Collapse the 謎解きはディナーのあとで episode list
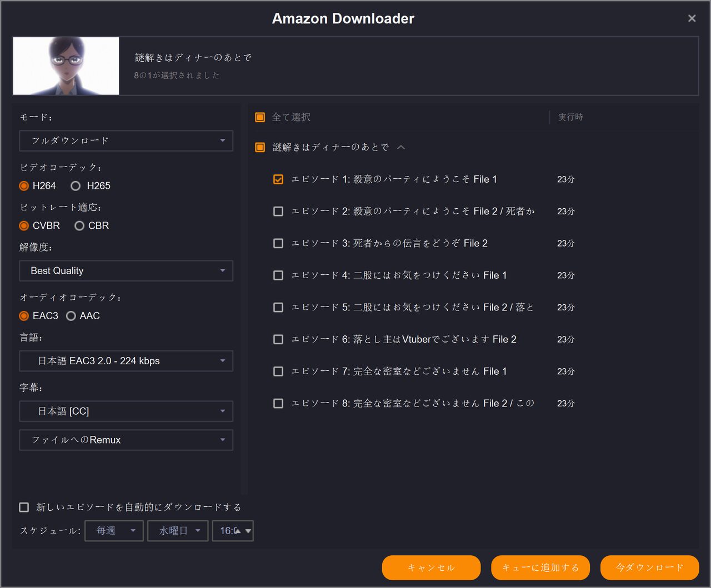The width and height of the screenshot is (711, 588). [x=401, y=147]
